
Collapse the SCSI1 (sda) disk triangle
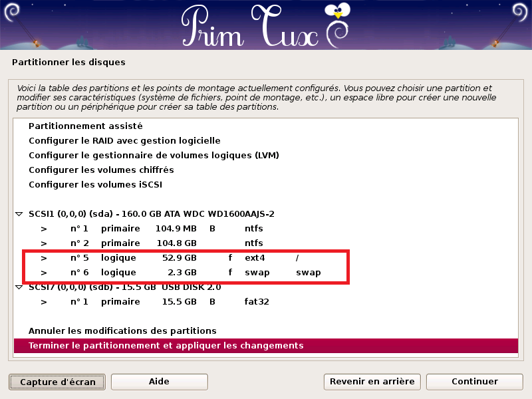tap(19, 214)
